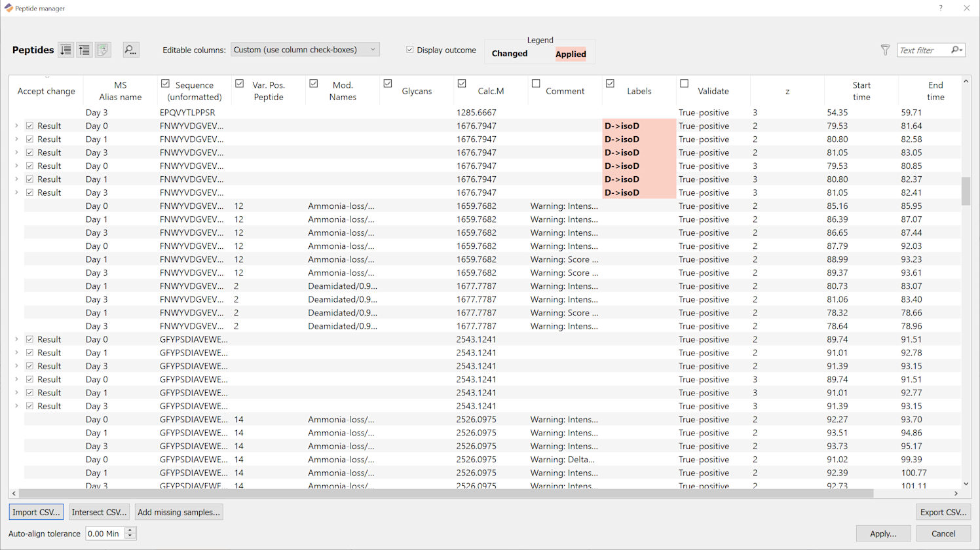Click the magnifier in the Text filter box
The image size is (980, 550).
956,50
